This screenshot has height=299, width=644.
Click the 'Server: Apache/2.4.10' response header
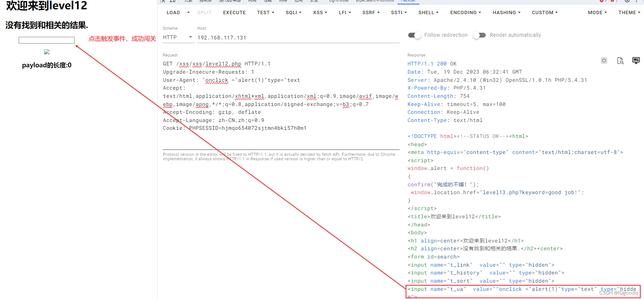[497, 80]
